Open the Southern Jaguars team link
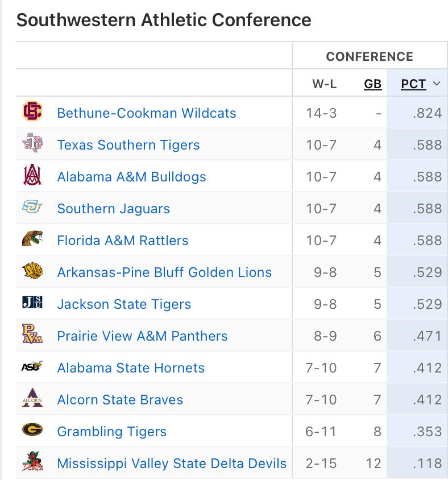Image resolution: width=448 pixels, height=480 pixels. coord(114,209)
